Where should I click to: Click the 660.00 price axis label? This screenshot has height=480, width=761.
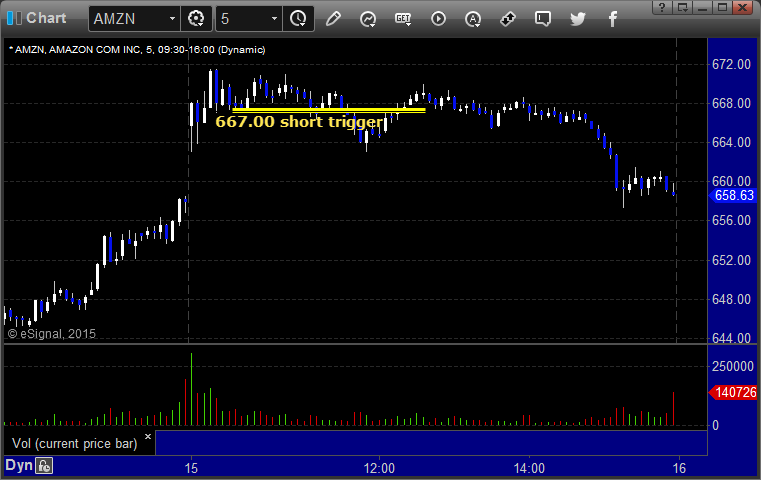point(731,182)
